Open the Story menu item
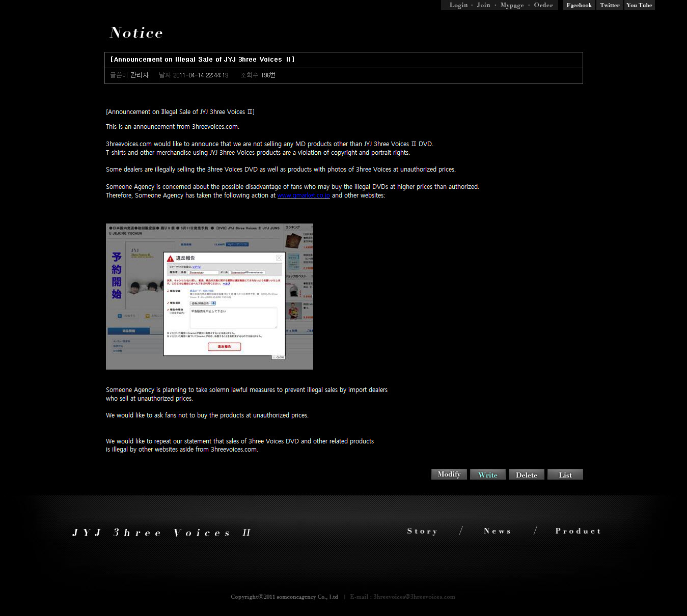The image size is (687, 616). (x=422, y=531)
